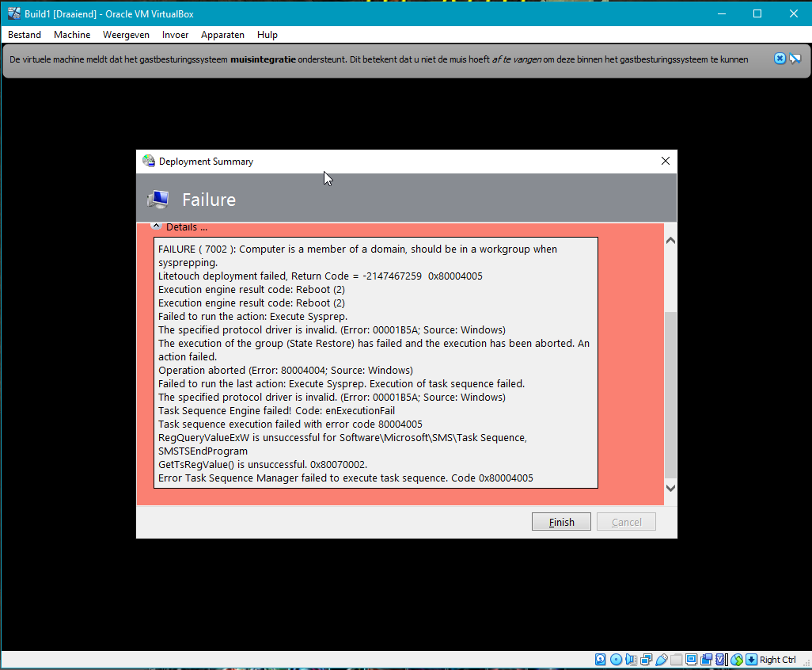Screen dimensions: 812x670
Task: Click the computer icon beside Failure
Action: (x=158, y=200)
